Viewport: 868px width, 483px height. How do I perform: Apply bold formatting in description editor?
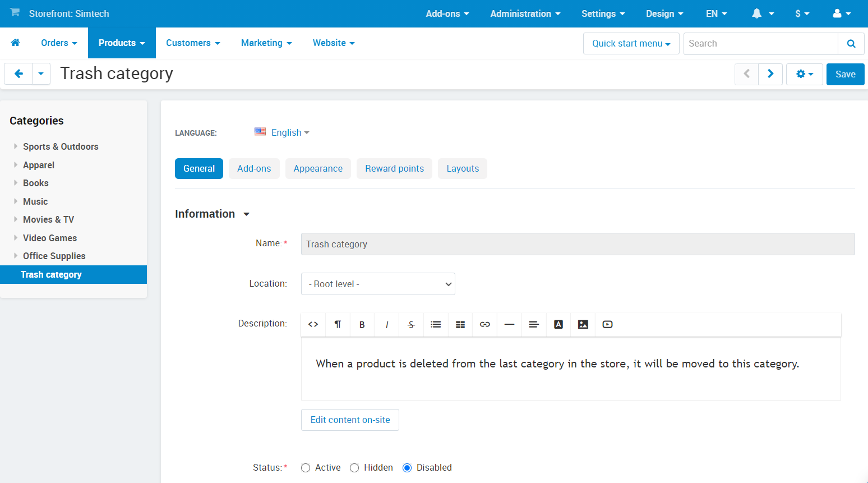[362, 324]
